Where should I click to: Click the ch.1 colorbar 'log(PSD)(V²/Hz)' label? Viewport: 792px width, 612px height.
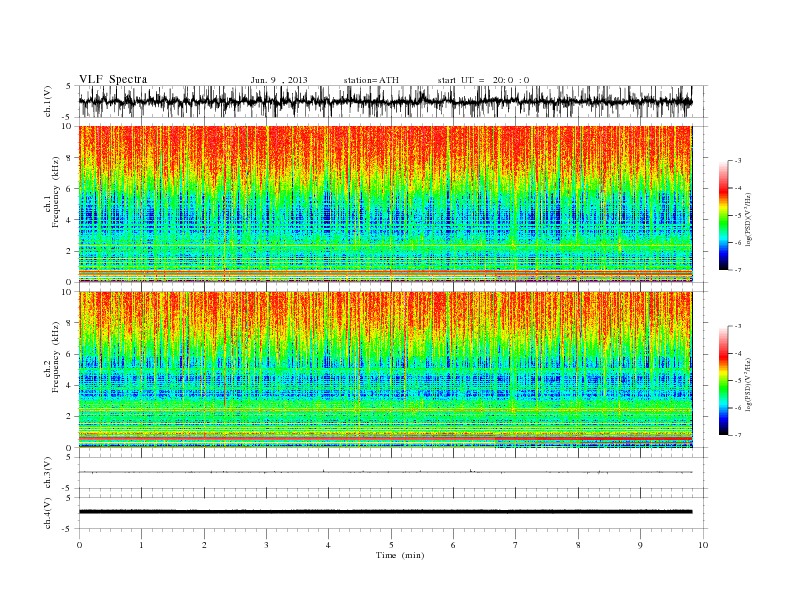click(749, 220)
